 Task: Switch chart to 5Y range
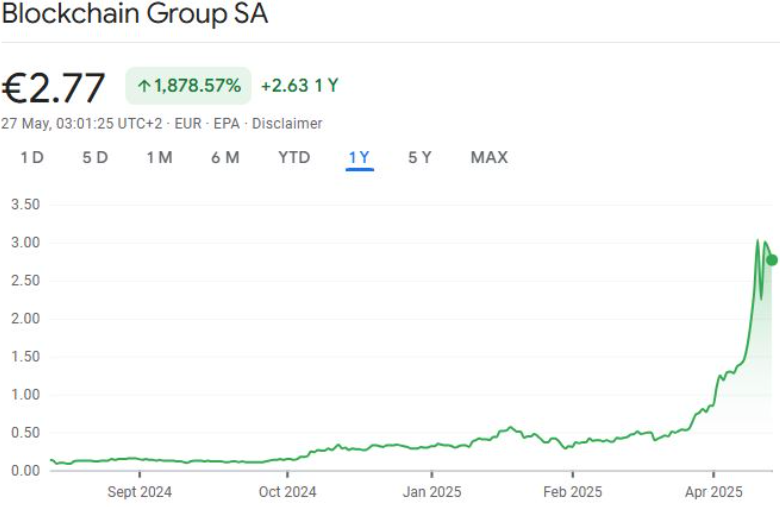[420, 157]
